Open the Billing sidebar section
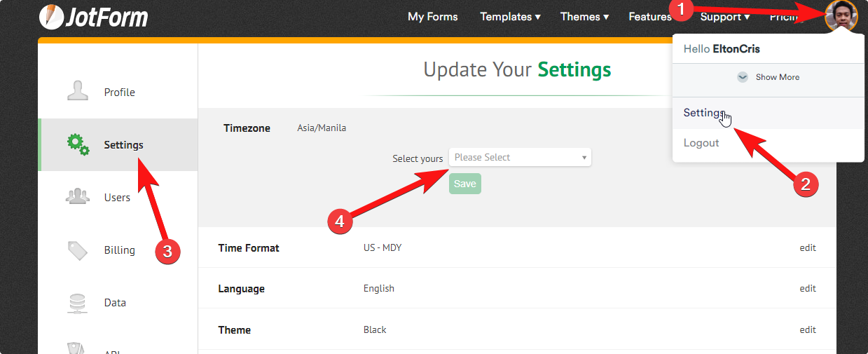Viewport: 868px width, 354px height. (x=118, y=250)
